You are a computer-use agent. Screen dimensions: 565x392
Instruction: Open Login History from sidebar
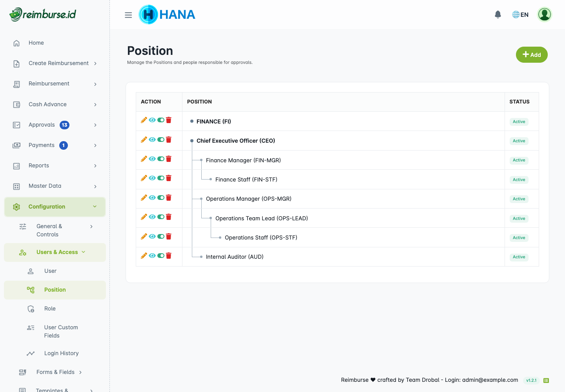[55, 354]
